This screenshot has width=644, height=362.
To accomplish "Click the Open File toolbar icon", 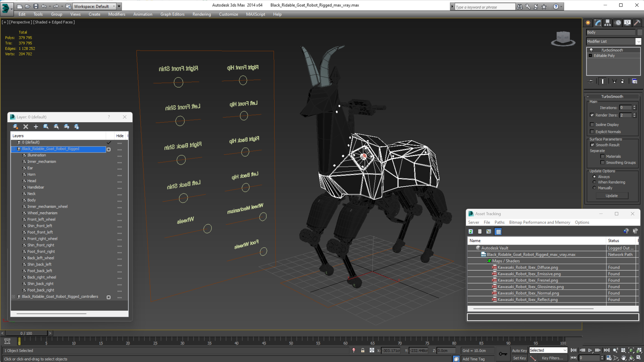I will tap(28, 6).
